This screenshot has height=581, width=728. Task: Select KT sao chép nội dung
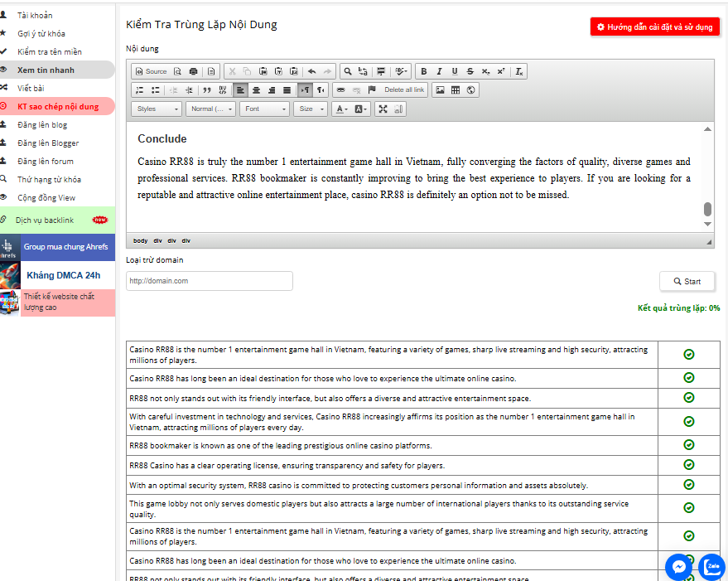58,106
